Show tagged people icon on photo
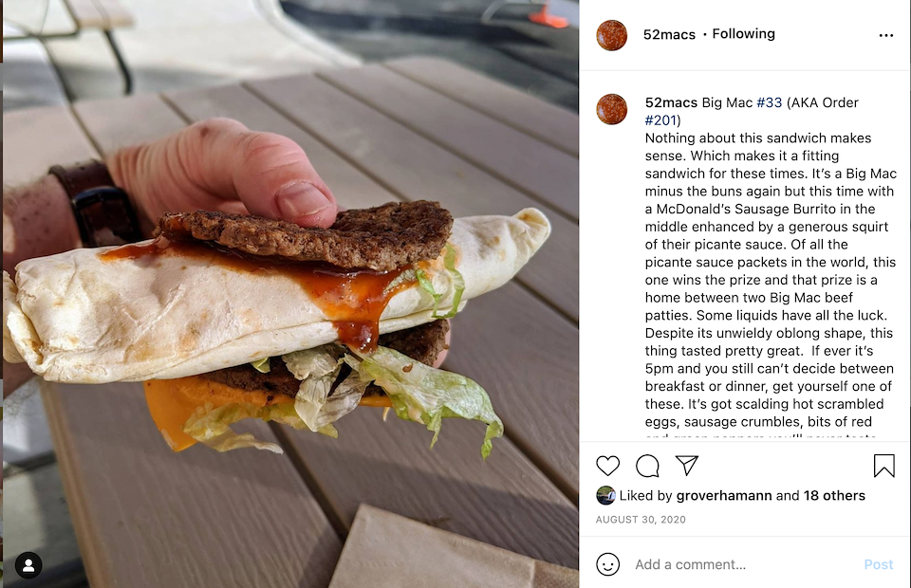The height and width of the screenshot is (588, 911). click(x=28, y=565)
